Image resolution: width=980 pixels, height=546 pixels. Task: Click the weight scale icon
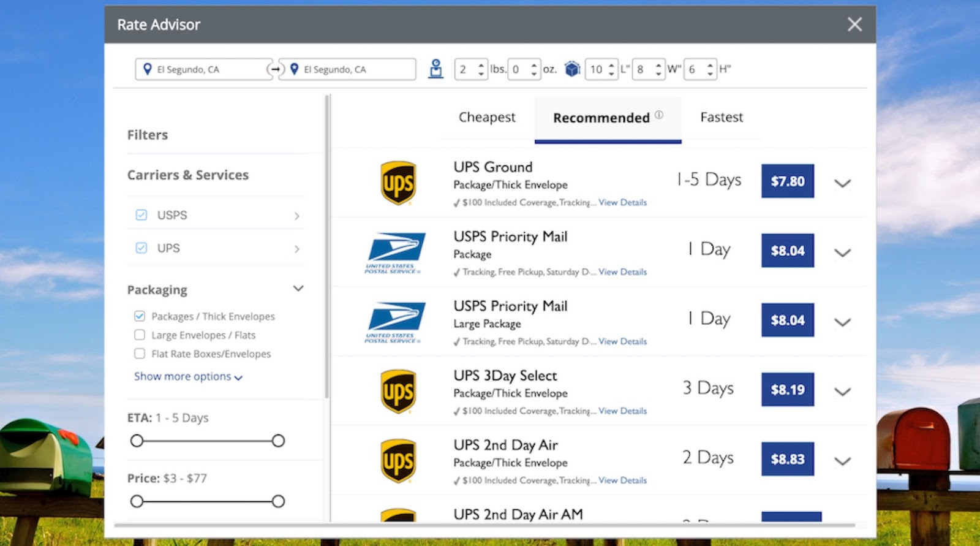(435, 69)
